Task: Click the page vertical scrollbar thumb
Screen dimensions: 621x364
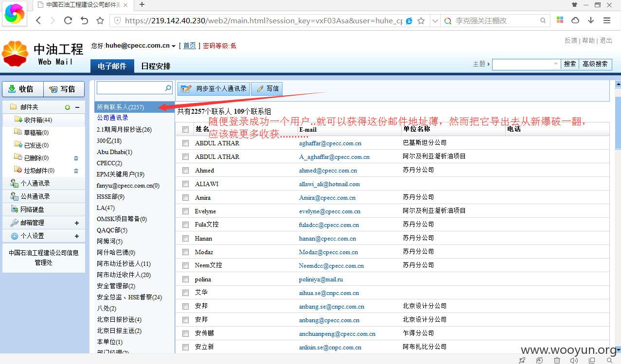Action: click(618, 122)
